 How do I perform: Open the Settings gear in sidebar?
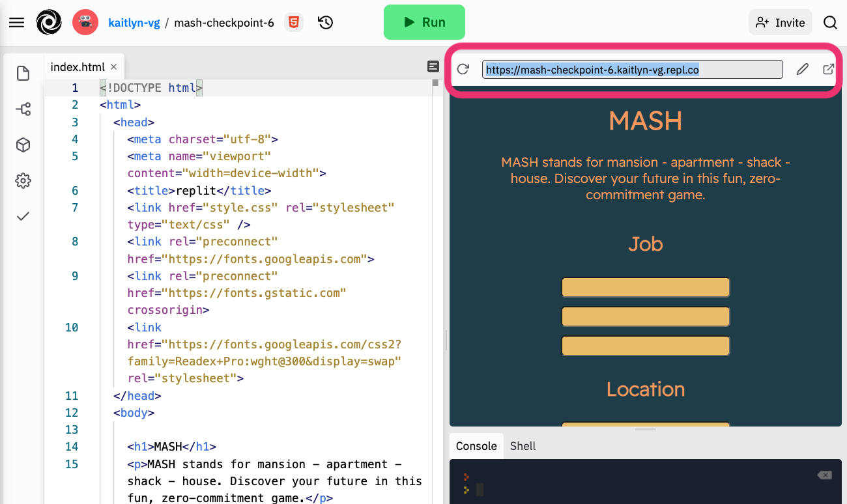[23, 181]
